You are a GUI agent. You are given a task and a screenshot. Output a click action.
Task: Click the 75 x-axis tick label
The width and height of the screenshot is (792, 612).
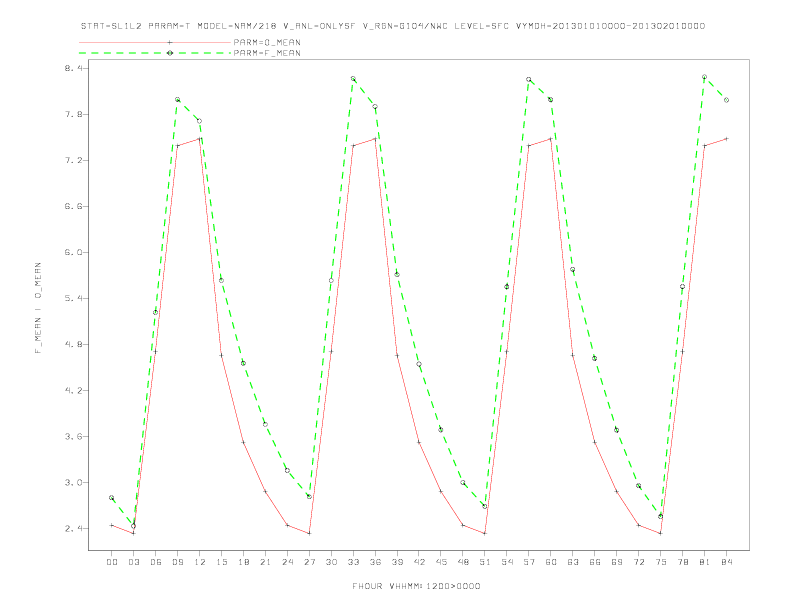(x=661, y=562)
